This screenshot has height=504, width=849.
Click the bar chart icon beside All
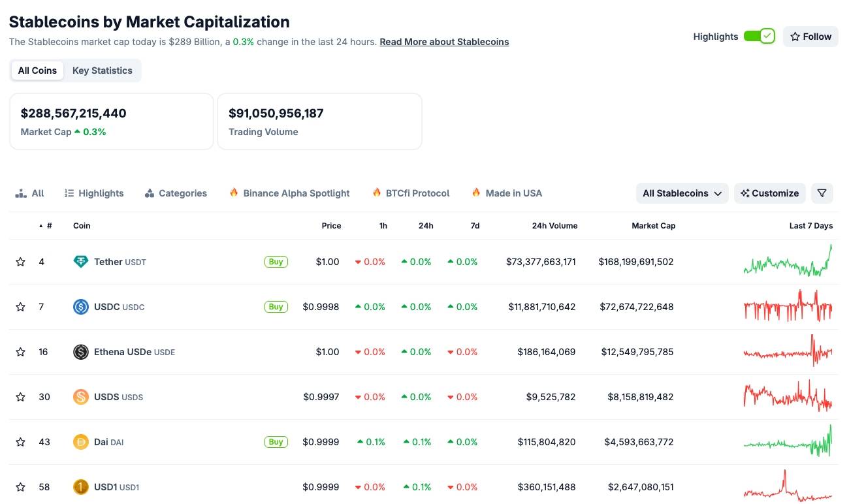pos(21,193)
